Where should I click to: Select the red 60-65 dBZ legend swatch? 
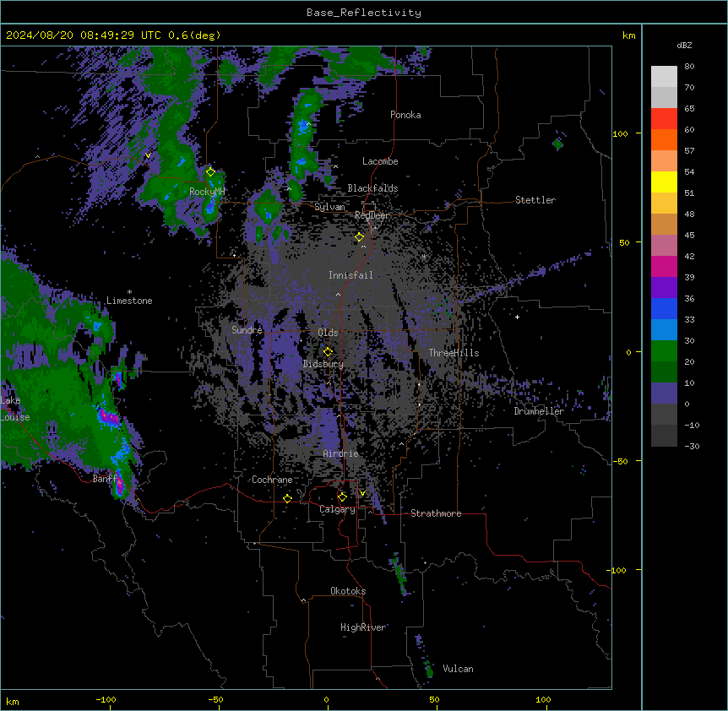point(664,119)
